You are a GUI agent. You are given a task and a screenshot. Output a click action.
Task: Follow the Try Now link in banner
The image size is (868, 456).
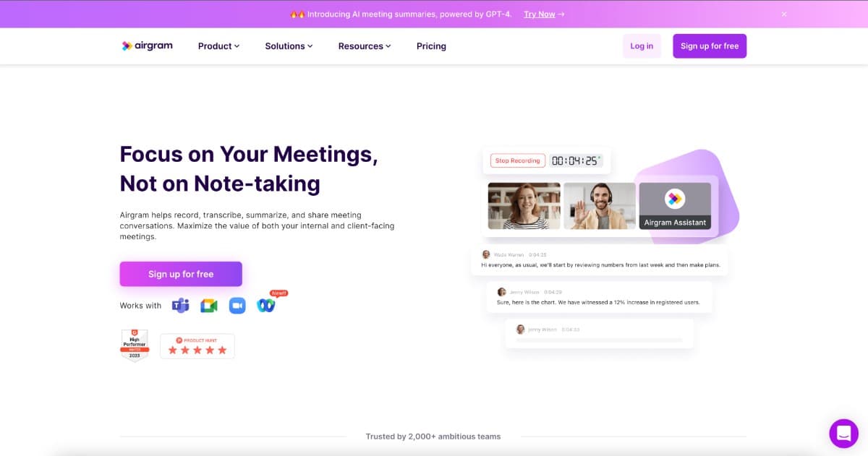pyautogui.click(x=544, y=14)
